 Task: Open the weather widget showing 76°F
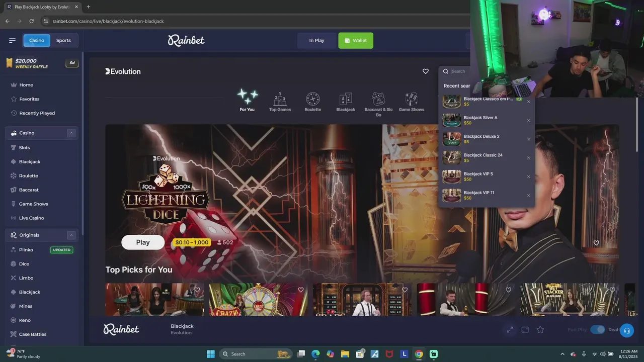pyautogui.click(x=23, y=354)
